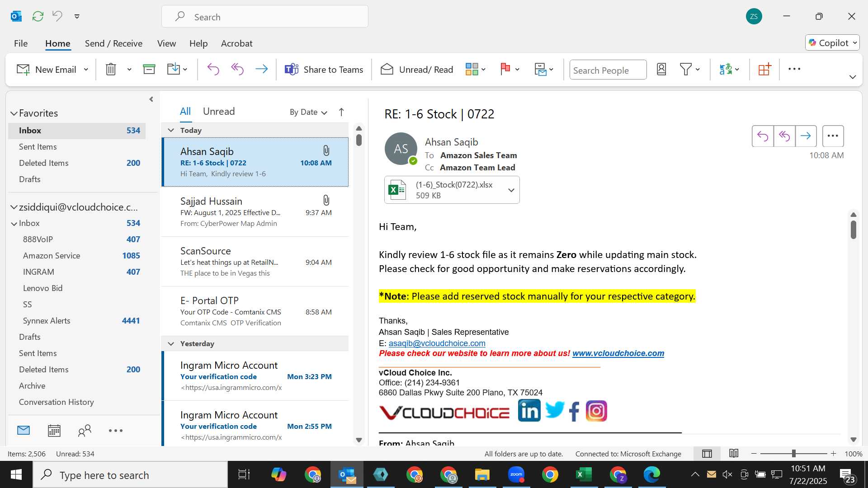Open Excel from the Windows taskbar

583,474
